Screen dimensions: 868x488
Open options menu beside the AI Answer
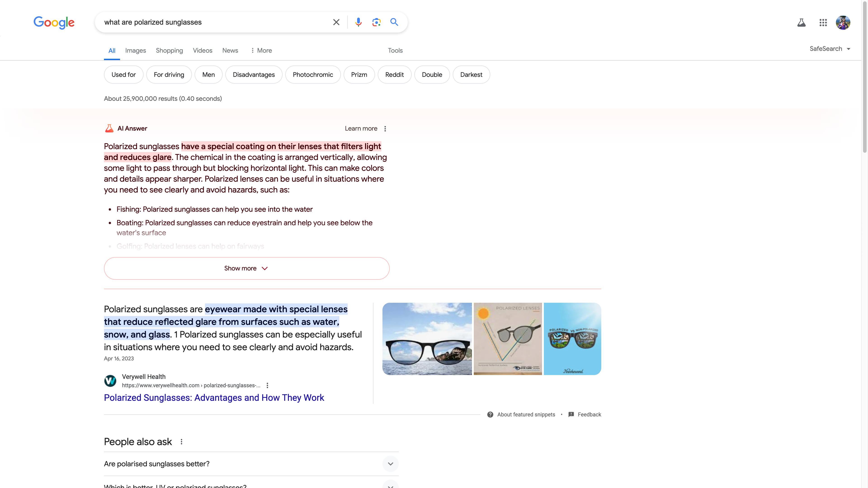click(x=385, y=128)
